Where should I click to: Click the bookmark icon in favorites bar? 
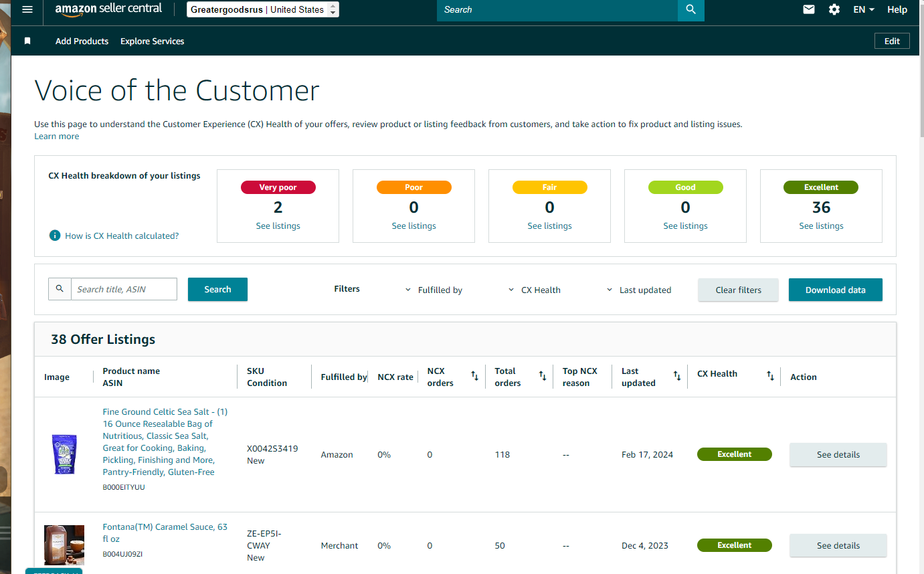27,41
